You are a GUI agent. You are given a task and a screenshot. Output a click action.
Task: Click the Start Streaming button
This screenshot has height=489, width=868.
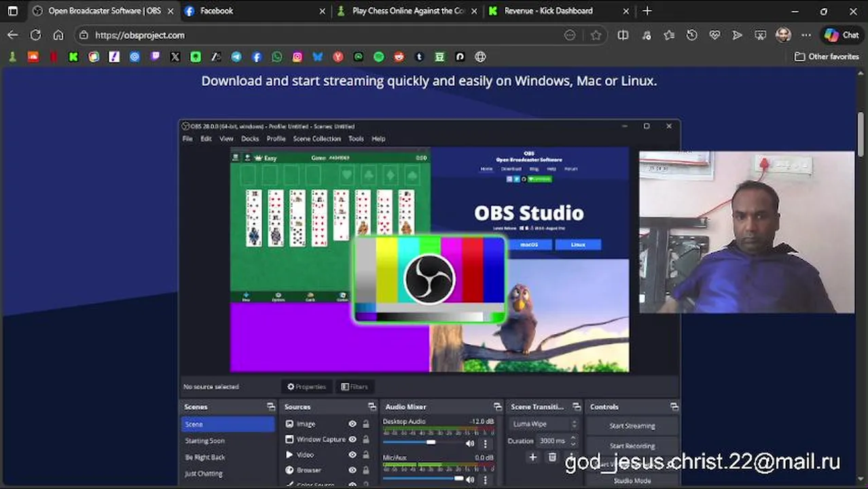click(632, 426)
